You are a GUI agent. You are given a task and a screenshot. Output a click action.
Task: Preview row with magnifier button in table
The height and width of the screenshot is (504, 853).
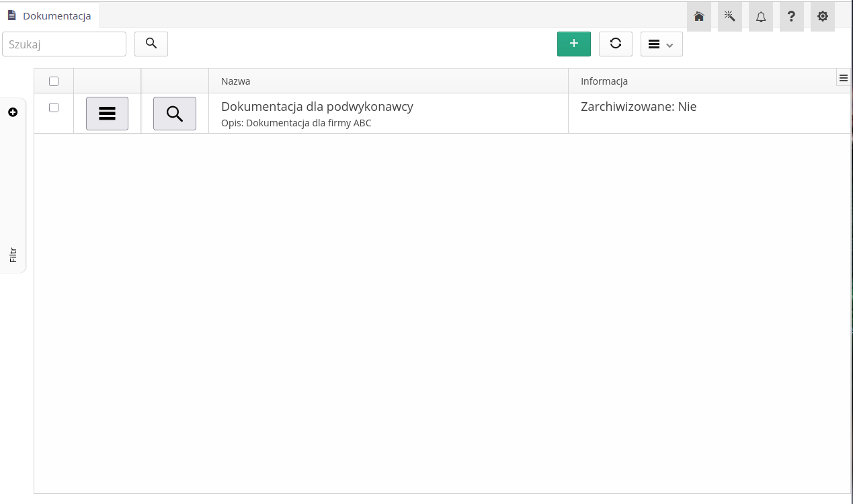(x=174, y=114)
